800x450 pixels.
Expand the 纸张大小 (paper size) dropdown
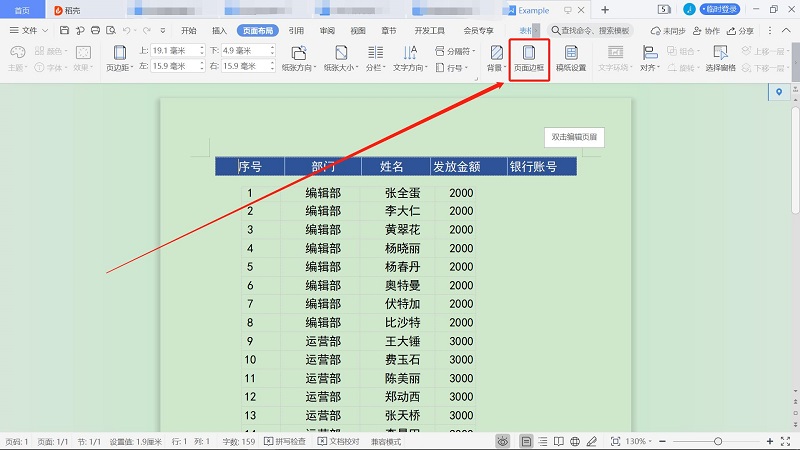[341, 59]
